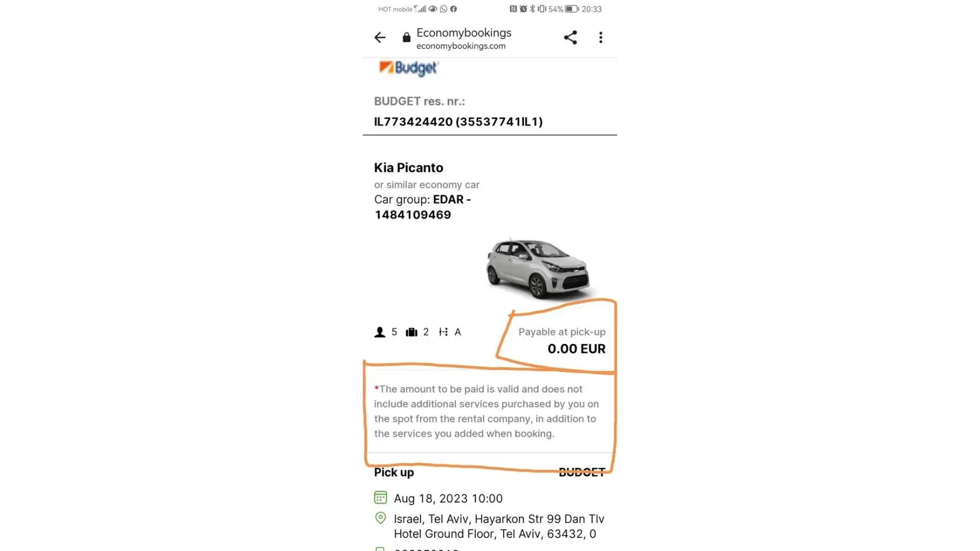Click the Kia Picanto car image

click(x=538, y=268)
